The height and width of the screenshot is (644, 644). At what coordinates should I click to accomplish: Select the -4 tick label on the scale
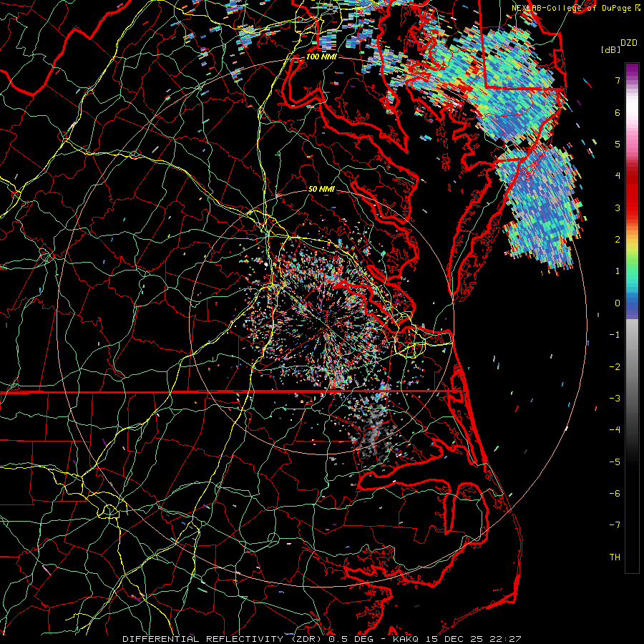tap(615, 430)
